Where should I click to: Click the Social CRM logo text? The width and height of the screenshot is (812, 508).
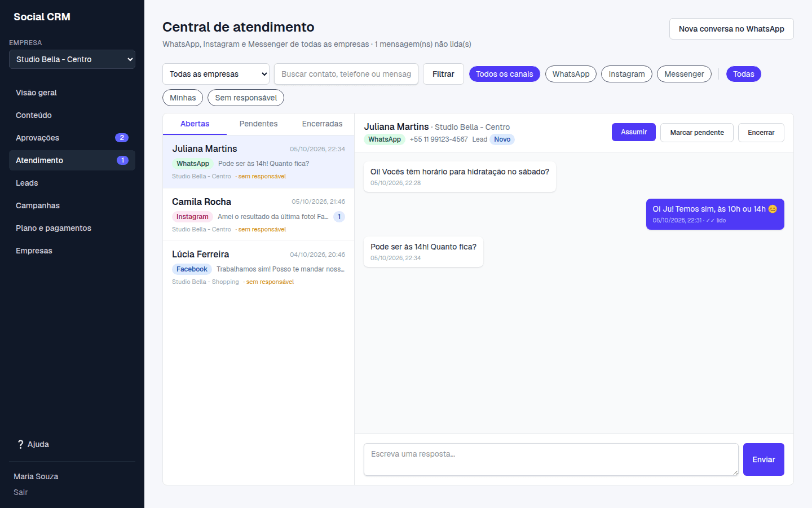[x=42, y=17]
